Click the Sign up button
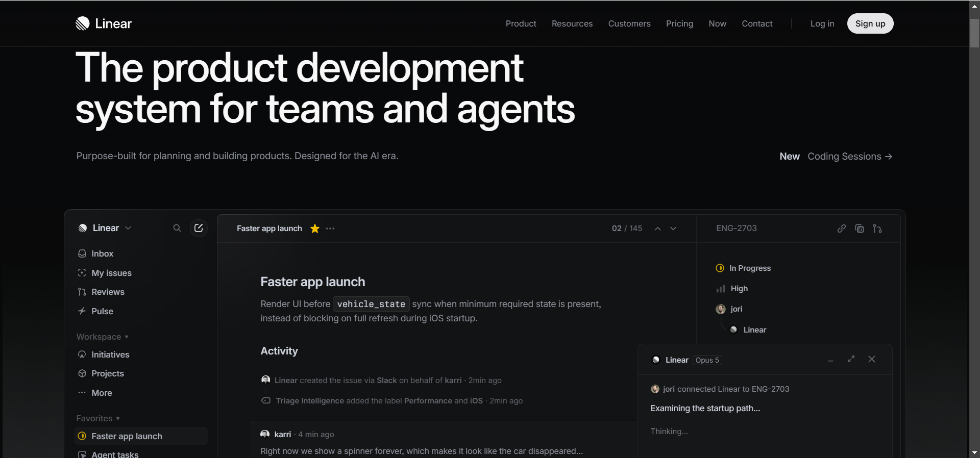 (870, 23)
